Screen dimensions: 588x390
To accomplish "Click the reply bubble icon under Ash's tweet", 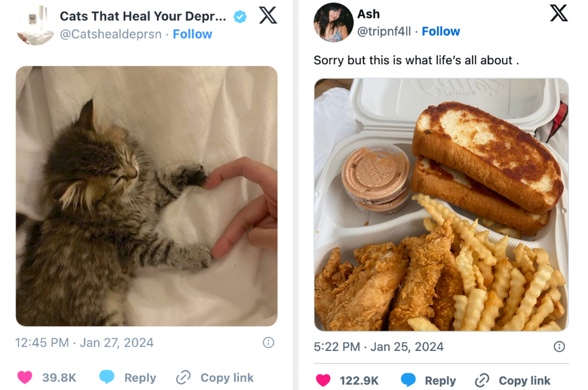I will [x=408, y=380].
